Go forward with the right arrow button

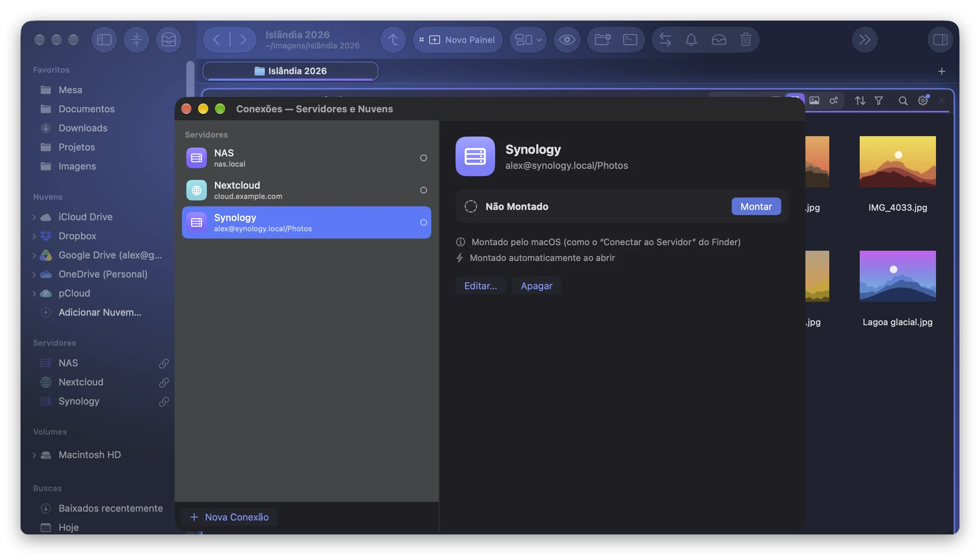243,40
